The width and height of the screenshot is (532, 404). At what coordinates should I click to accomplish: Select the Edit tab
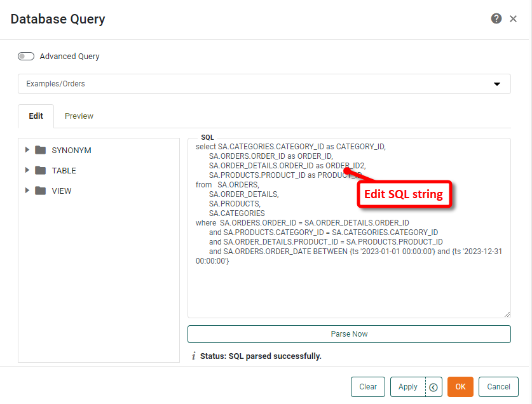point(36,116)
